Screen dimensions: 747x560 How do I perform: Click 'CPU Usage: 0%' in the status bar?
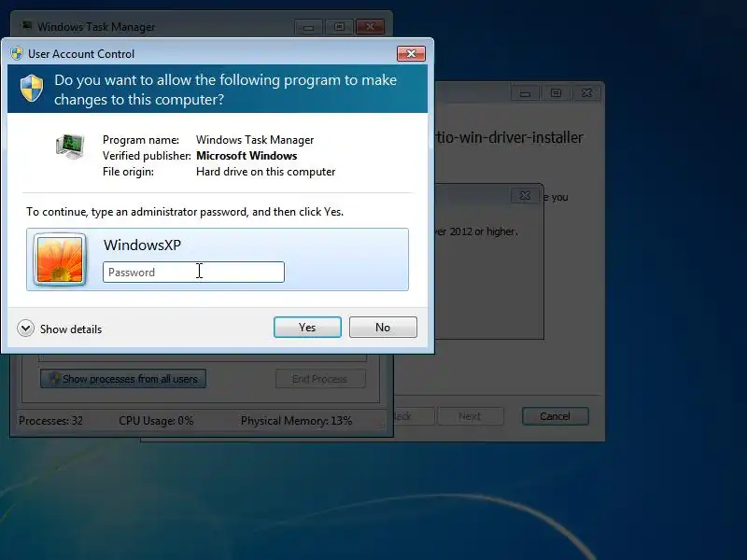[156, 421]
